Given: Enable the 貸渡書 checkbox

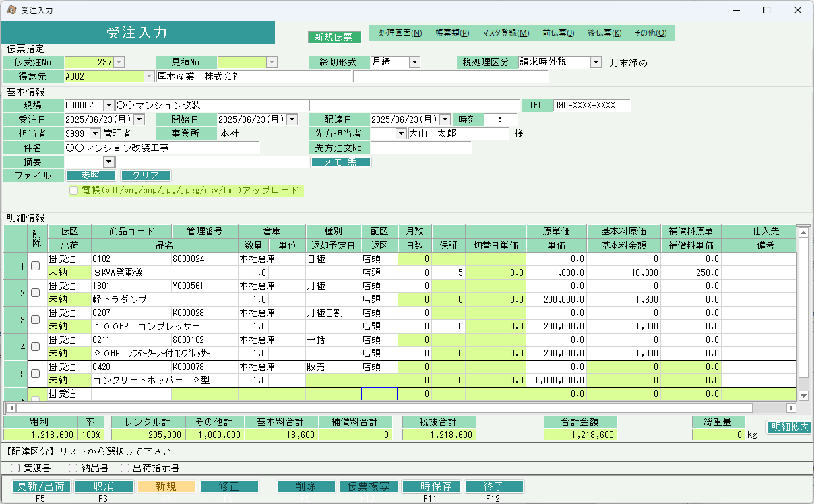Looking at the screenshot, I should point(15,468).
